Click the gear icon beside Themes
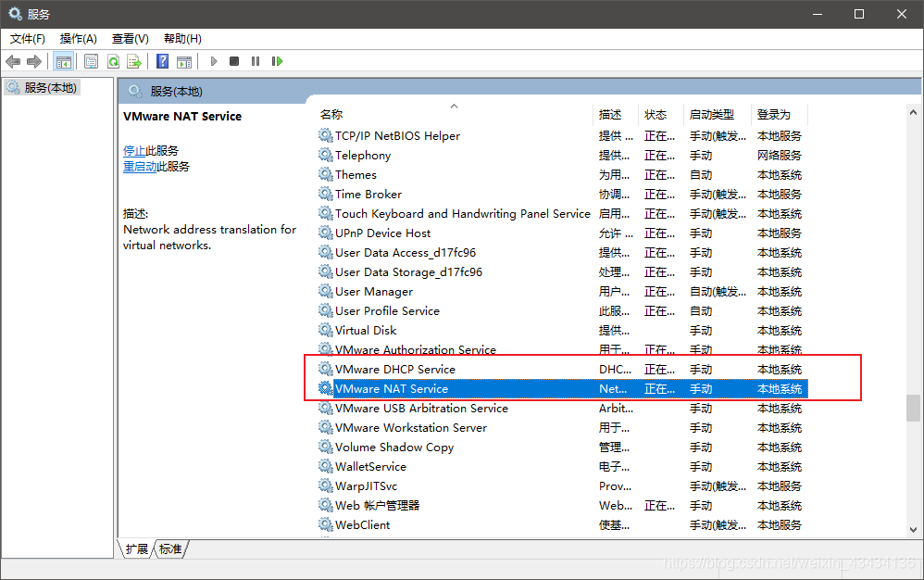The height and width of the screenshot is (580, 924). 325,174
